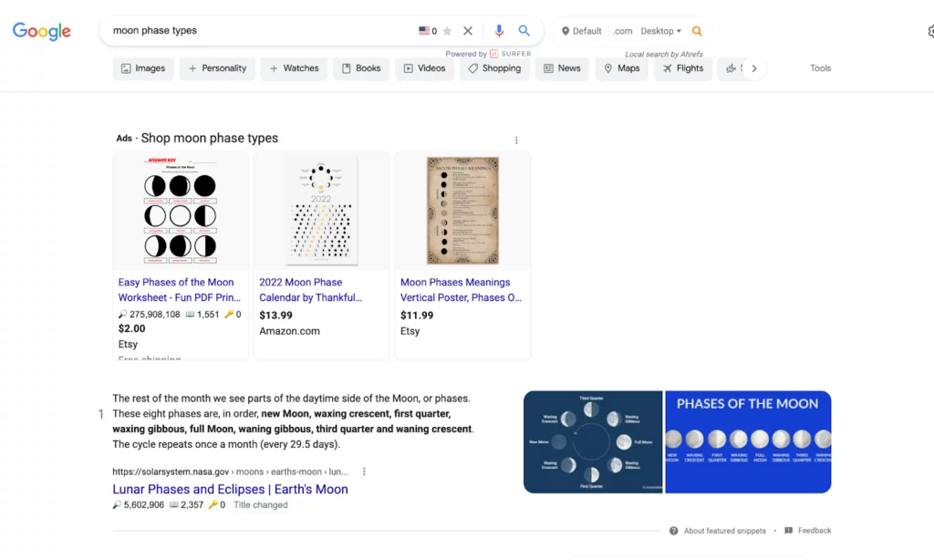Open ad options three-dot menu
The image size is (934, 560).
tap(516, 140)
